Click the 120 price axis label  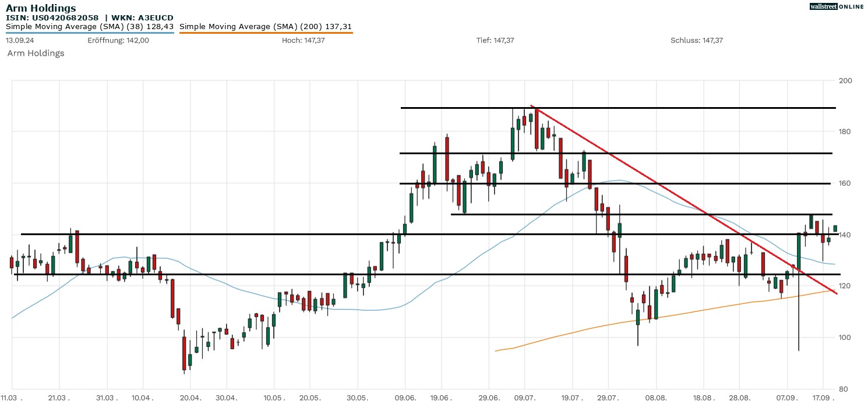[845, 286]
